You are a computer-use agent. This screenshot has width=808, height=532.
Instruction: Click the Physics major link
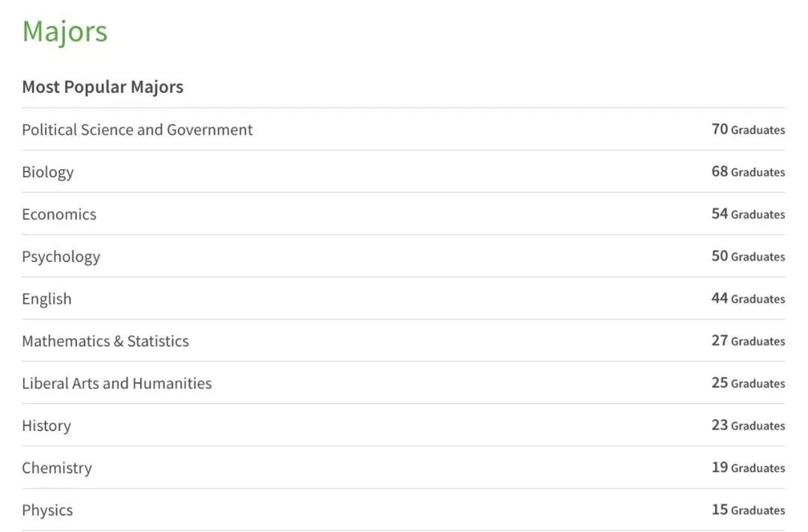pos(47,510)
